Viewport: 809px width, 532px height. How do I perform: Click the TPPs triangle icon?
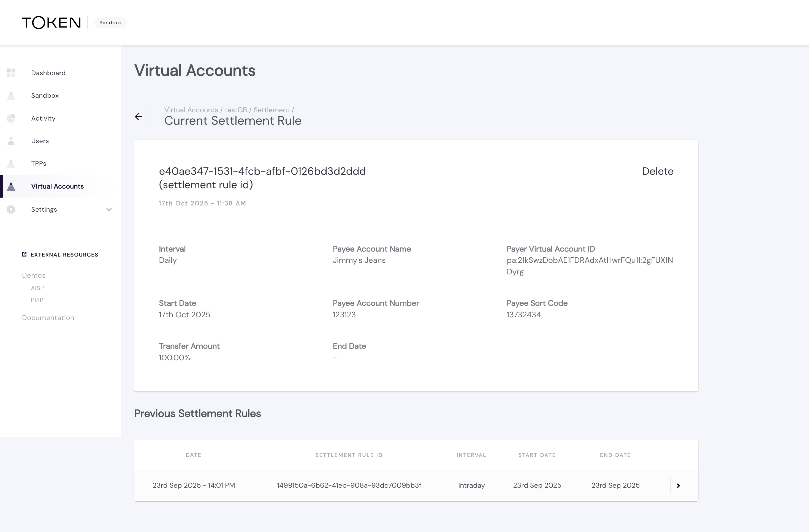tap(11, 163)
